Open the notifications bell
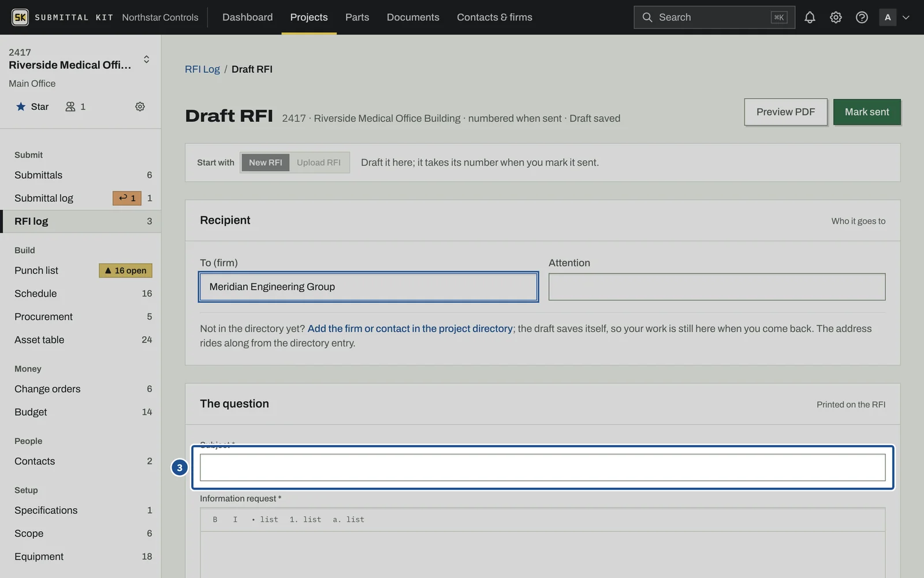This screenshot has height=578, width=924. click(x=810, y=17)
